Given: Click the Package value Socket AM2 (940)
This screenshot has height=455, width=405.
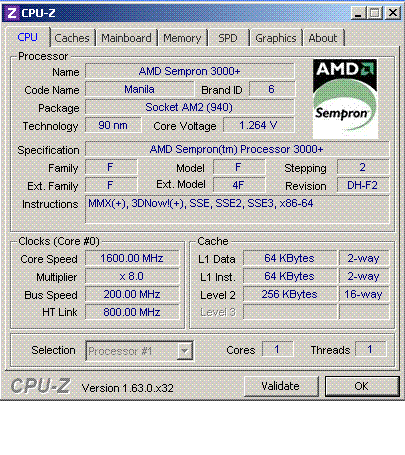Looking at the screenshot, I should (190, 107).
